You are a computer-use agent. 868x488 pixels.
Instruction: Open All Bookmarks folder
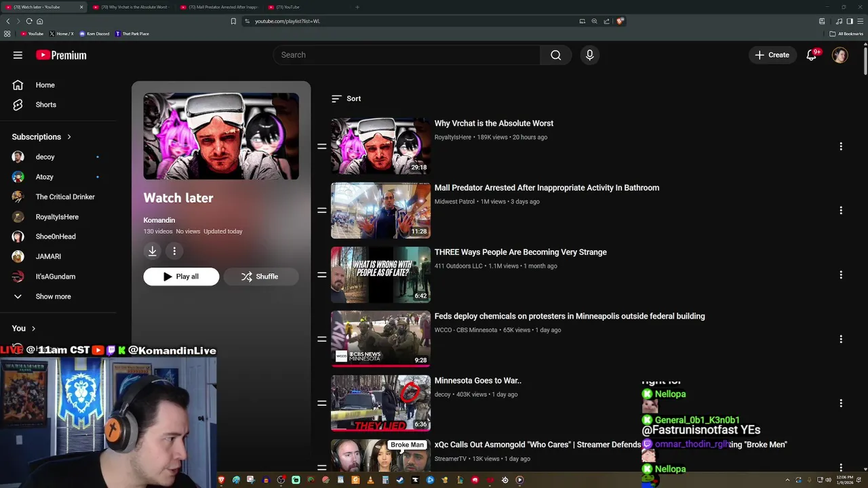[846, 34]
